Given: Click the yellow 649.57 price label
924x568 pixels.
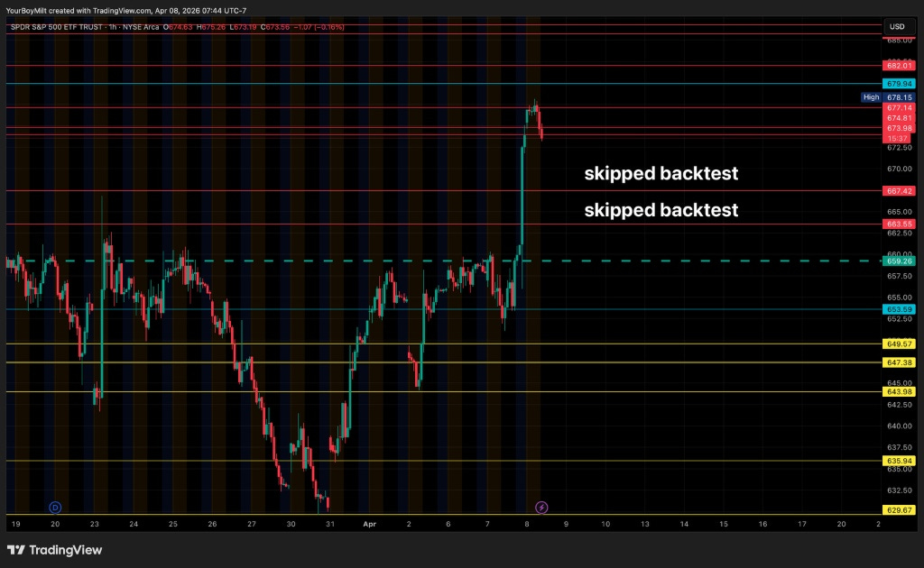Looking at the screenshot, I should coord(899,344).
